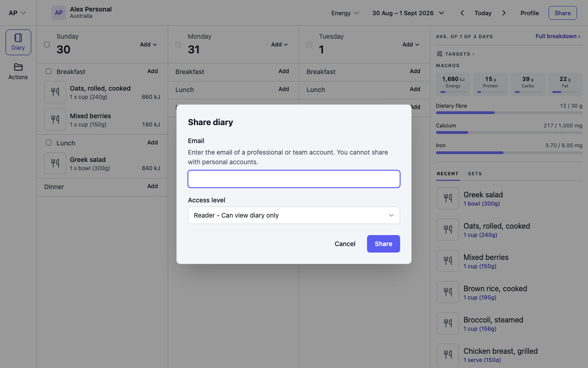This screenshot has width=588, height=368.
Task: Click the Energy 1,680 kJ macro card
Action: pyautogui.click(x=453, y=84)
